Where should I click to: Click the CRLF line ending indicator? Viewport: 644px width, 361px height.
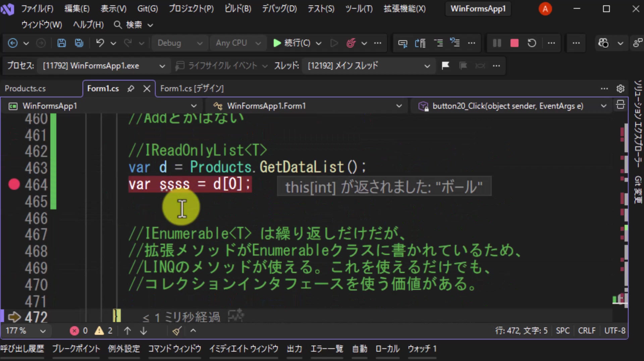[587, 331]
